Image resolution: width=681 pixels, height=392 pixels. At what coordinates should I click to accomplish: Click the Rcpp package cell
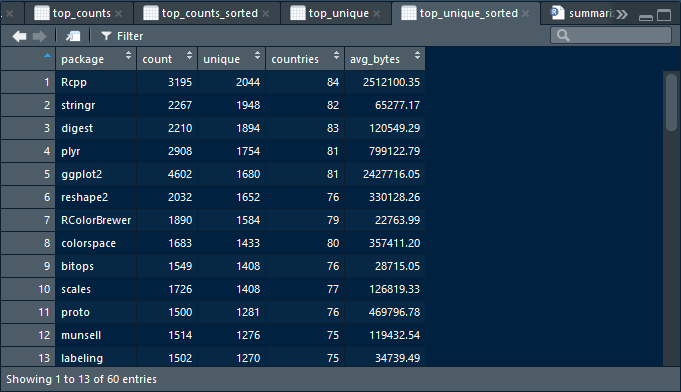click(x=96, y=82)
